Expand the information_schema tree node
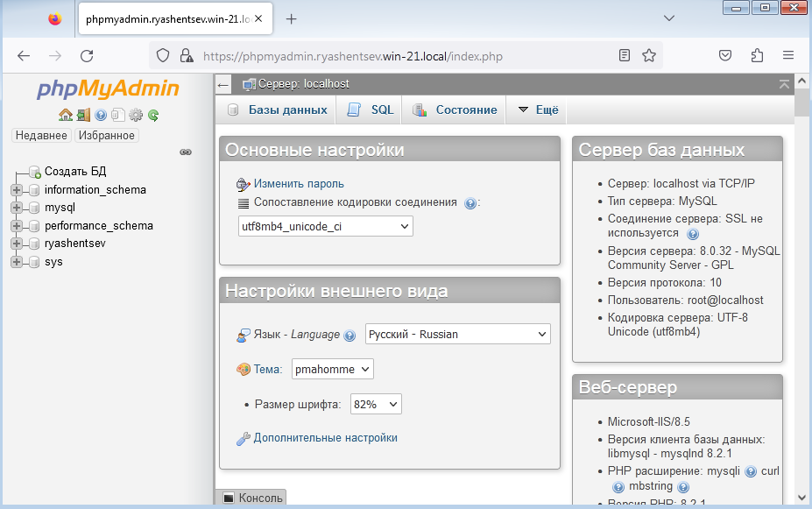 tap(17, 190)
